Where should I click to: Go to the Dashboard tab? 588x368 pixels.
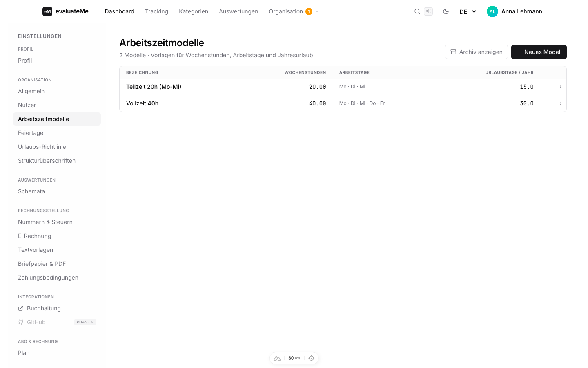click(119, 11)
